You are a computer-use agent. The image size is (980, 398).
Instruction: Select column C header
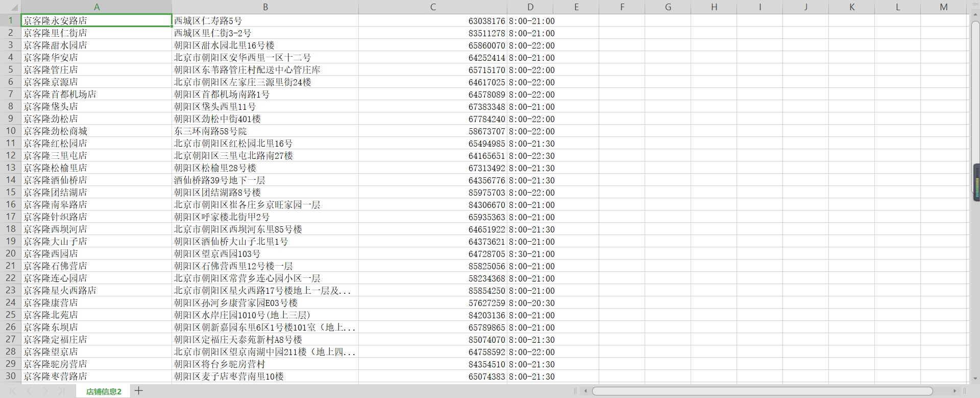click(x=433, y=7)
